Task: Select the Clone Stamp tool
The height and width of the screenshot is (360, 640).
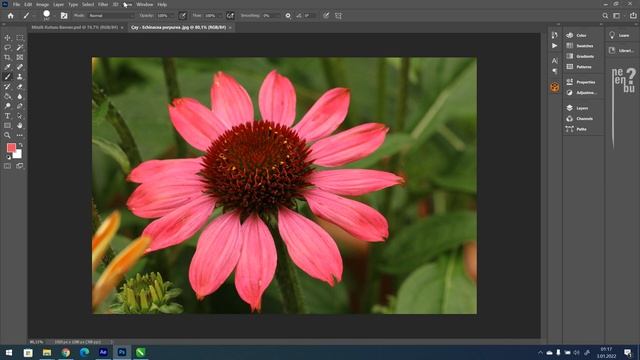Action: point(20,77)
